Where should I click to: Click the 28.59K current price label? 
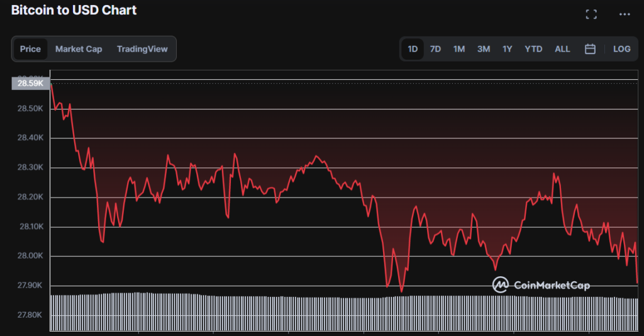click(x=31, y=84)
